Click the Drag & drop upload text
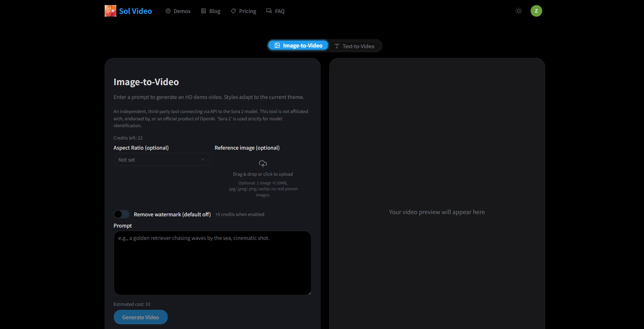This screenshot has width=644, height=329. coord(263,174)
